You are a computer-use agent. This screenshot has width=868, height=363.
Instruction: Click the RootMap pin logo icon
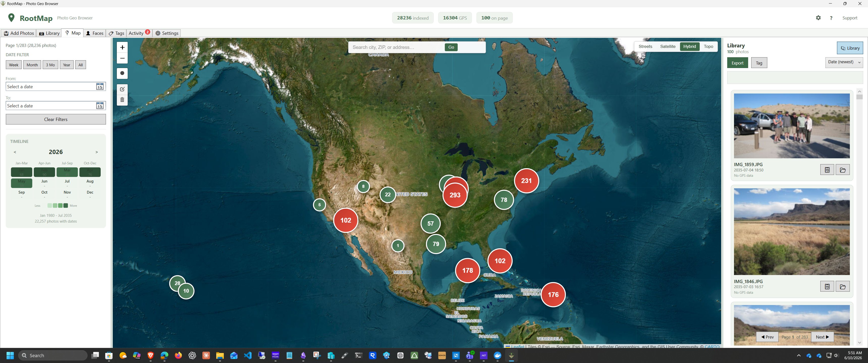(11, 18)
